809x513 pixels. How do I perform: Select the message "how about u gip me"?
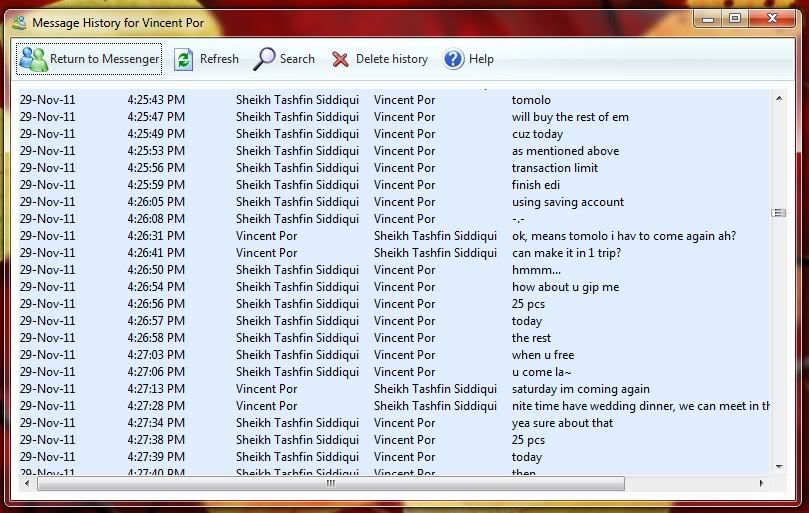coord(565,287)
